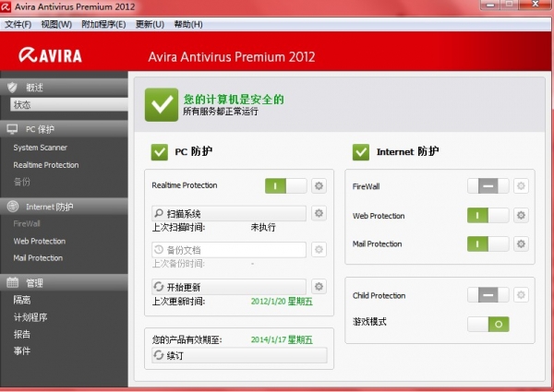Toggle Mail Protection switch
554x392 pixels.
488,244
